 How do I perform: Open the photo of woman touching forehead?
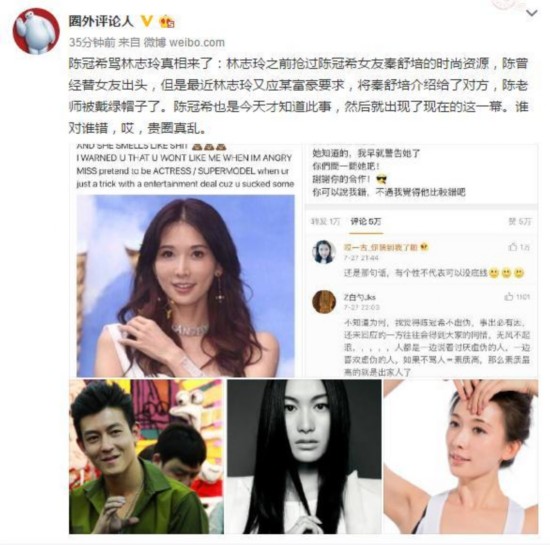461,456
